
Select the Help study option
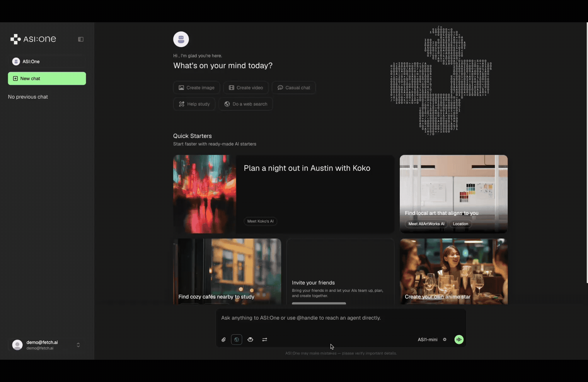coord(194,104)
